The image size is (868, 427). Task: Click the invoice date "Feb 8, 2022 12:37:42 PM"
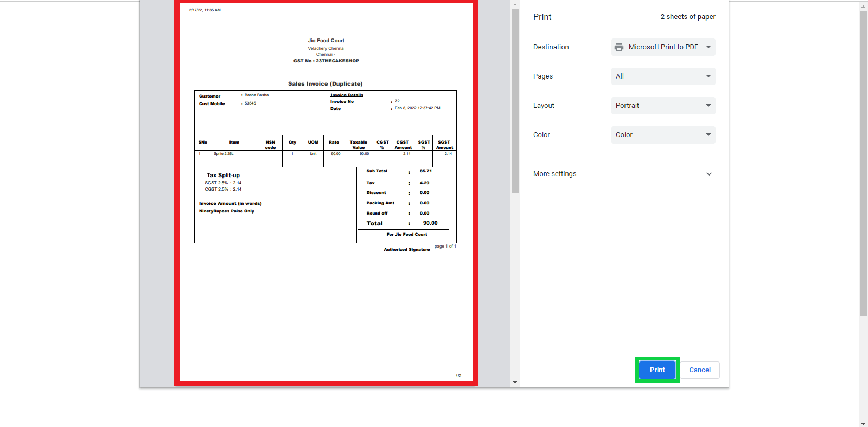[418, 108]
